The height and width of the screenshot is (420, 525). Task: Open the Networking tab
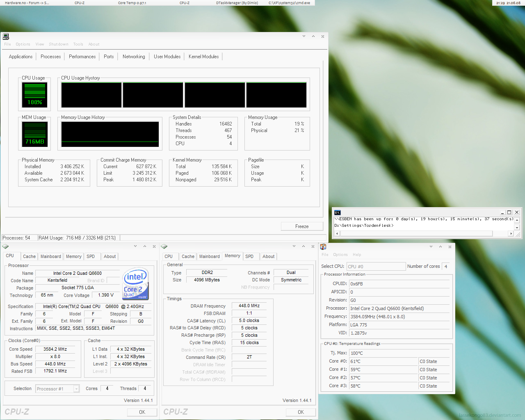134,57
